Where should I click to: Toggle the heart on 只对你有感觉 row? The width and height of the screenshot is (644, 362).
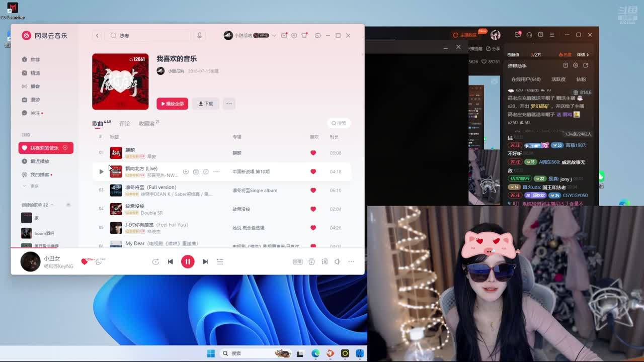point(313,228)
